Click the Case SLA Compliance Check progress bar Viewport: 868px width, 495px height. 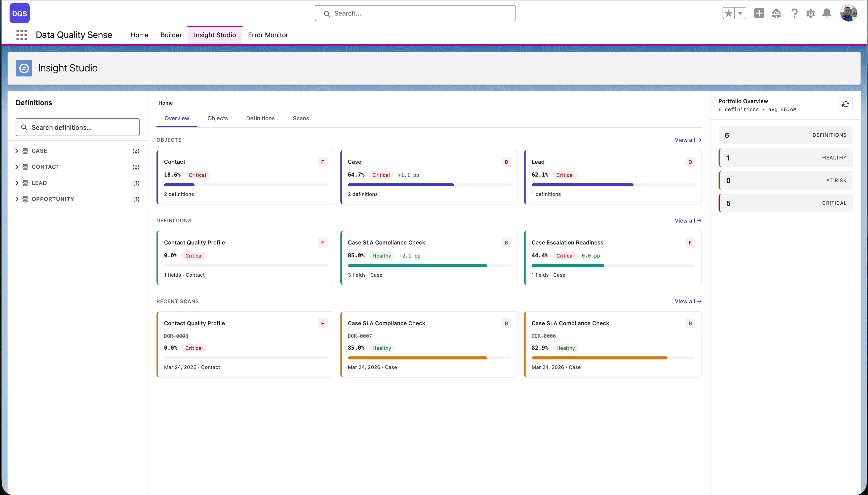pos(429,266)
